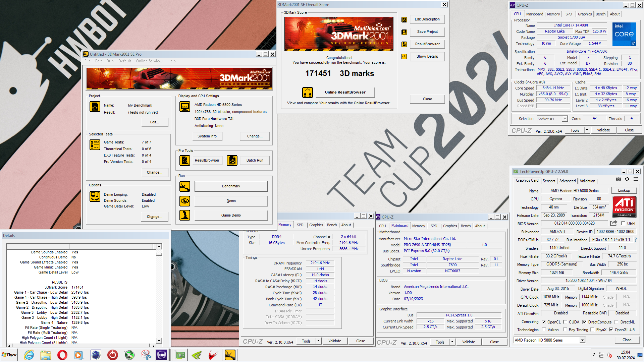Click the joystick icon beside Game Demo
The image size is (644, 362).
coord(185,215)
